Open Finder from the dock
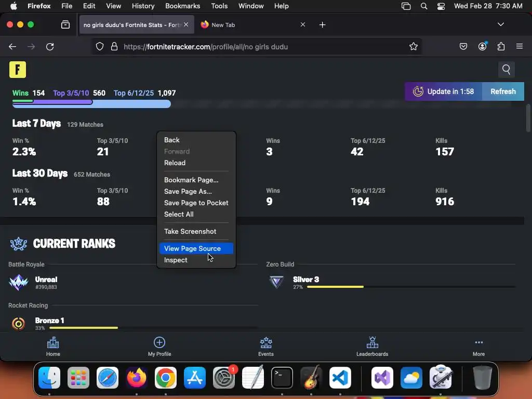This screenshot has width=532, height=399. 49,378
